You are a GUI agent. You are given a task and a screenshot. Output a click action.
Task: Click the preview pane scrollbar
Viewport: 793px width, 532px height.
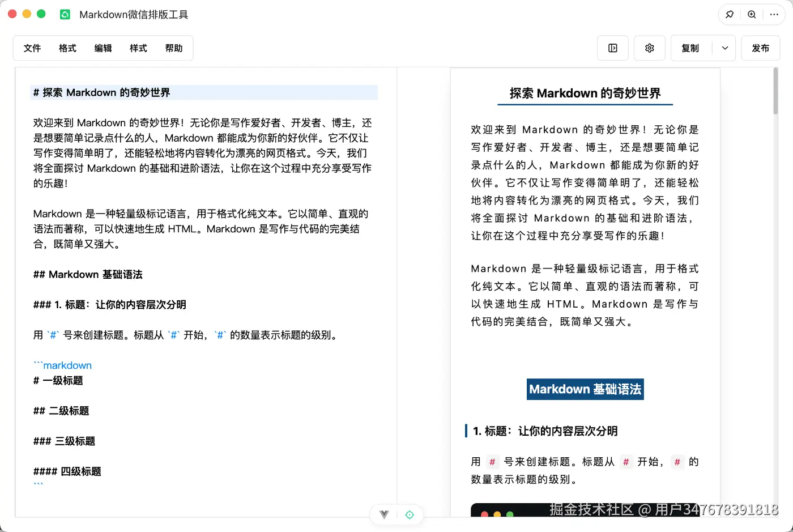point(775,91)
